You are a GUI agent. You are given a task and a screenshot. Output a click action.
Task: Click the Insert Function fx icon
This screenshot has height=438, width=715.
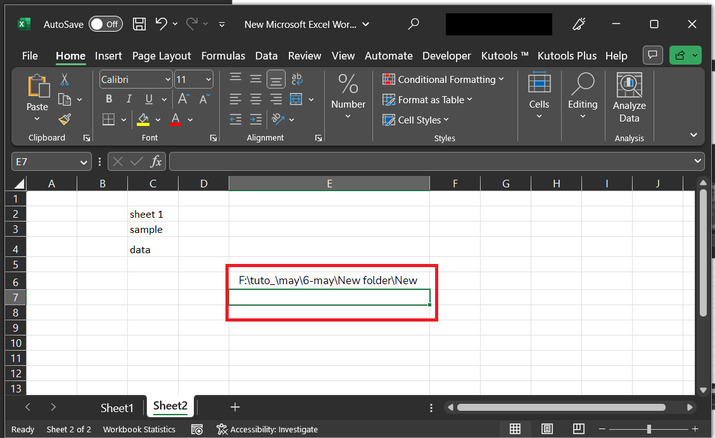(157, 161)
